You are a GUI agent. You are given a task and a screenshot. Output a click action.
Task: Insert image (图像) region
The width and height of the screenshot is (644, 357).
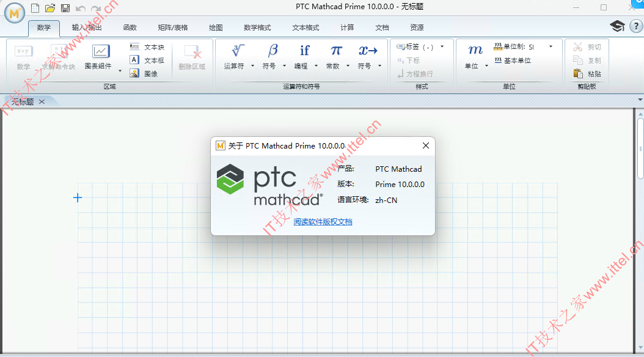144,73
